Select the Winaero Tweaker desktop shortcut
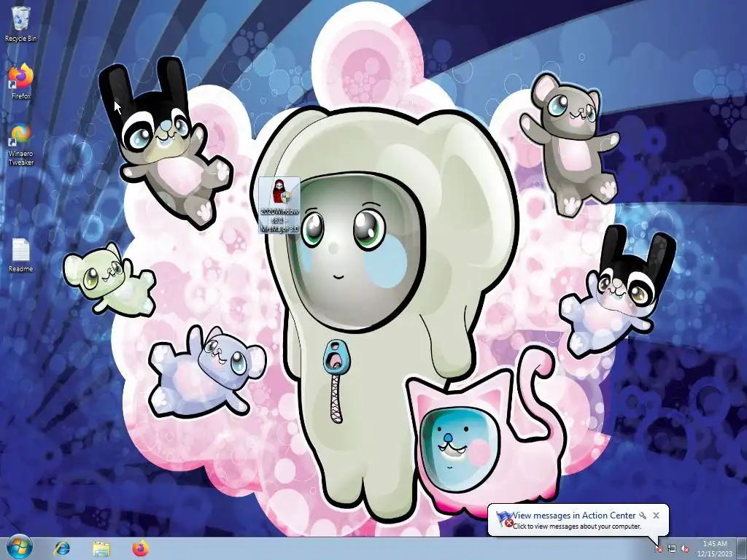The image size is (747, 560). (x=21, y=144)
